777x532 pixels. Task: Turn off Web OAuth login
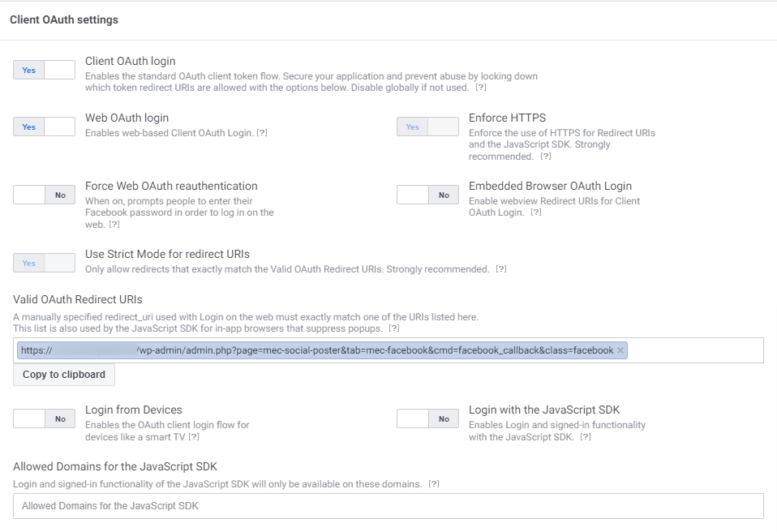(x=44, y=127)
